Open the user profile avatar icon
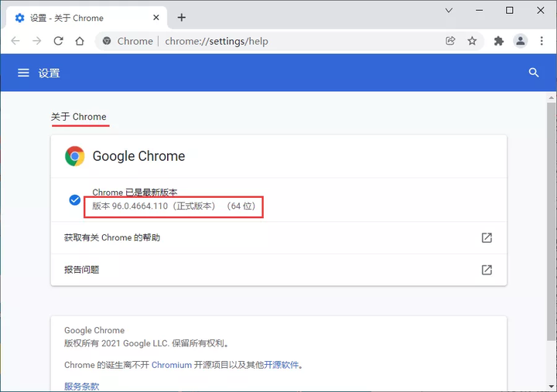This screenshot has width=557, height=392. coord(521,41)
